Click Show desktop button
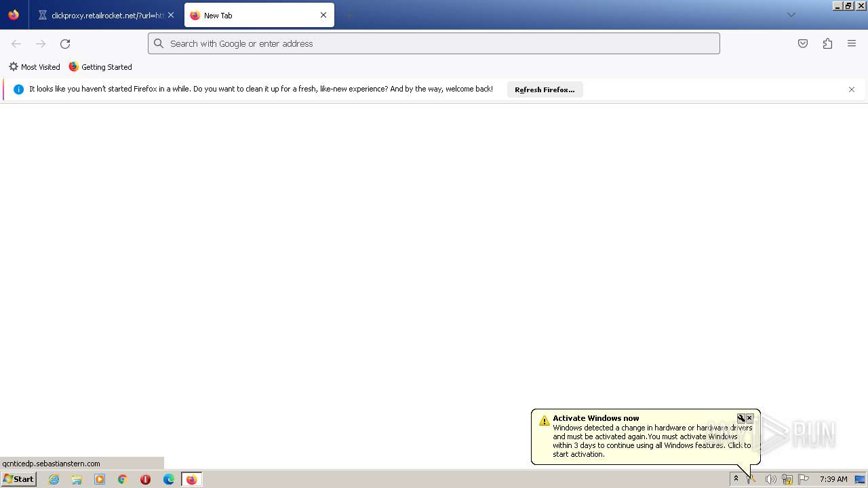The image size is (868, 488). coord(860,479)
